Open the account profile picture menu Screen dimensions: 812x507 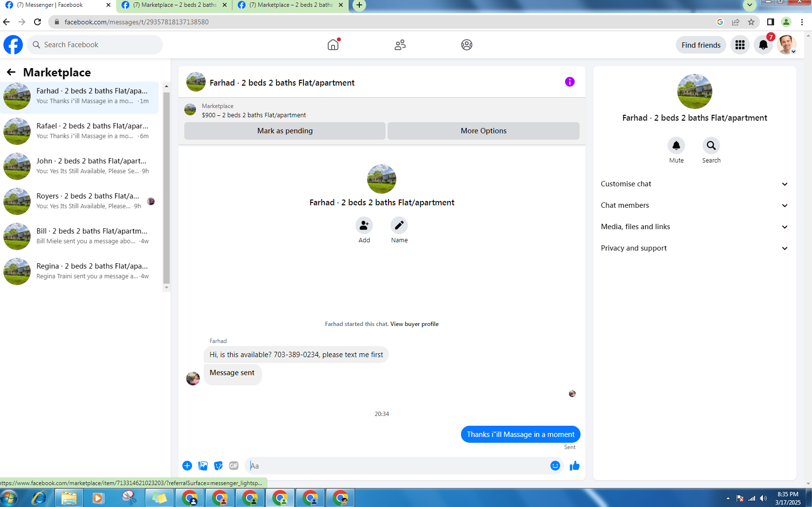tap(786, 45)
